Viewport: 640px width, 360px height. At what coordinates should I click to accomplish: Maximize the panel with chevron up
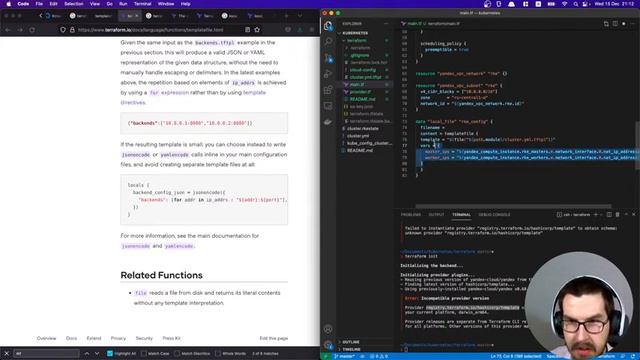tap(626, 214)
